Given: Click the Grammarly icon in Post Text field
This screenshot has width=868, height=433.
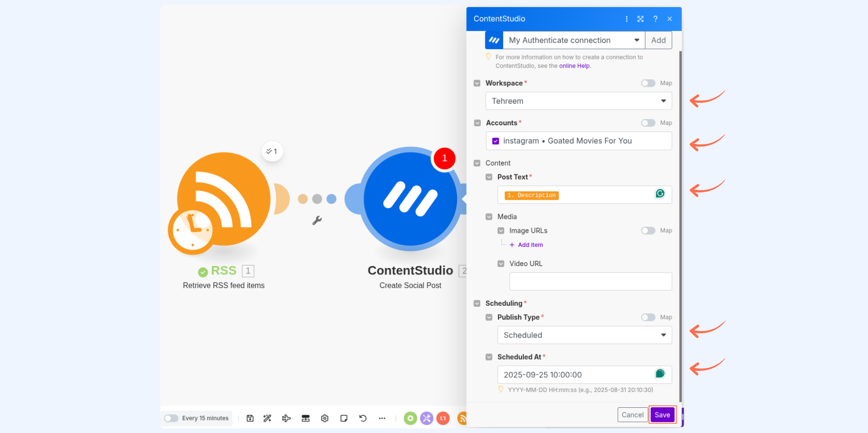Looking at the screenshot, I should tap(660, 194).
